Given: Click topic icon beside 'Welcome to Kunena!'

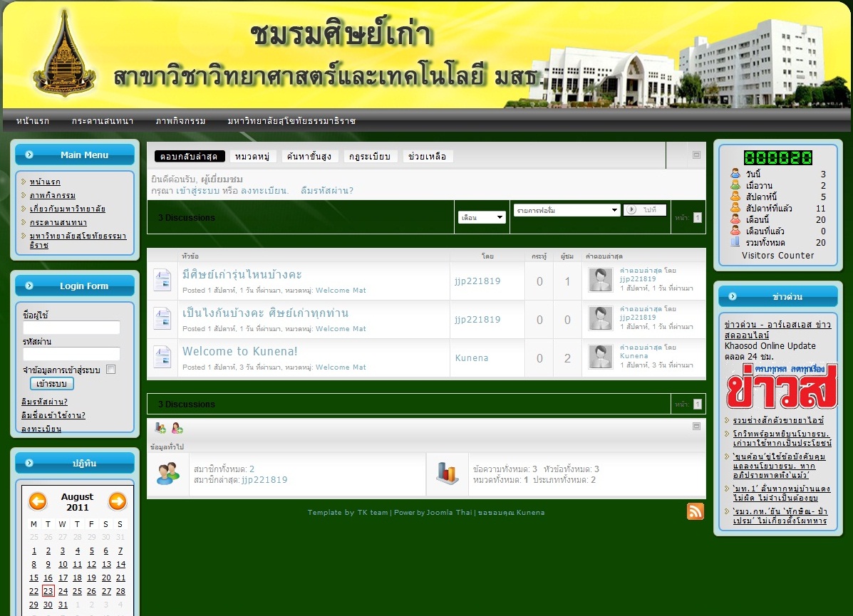Looking at the screenshot, I should (x=162, y=357).
